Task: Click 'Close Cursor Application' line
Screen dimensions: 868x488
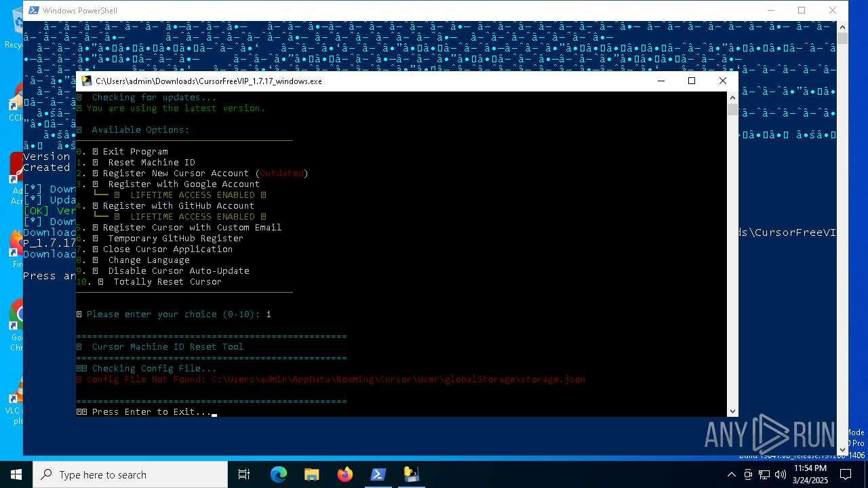Action: pos(155,249)
